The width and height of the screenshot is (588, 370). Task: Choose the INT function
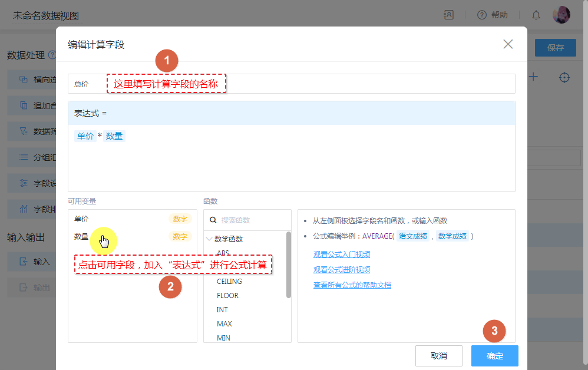[x=222, y=310]
